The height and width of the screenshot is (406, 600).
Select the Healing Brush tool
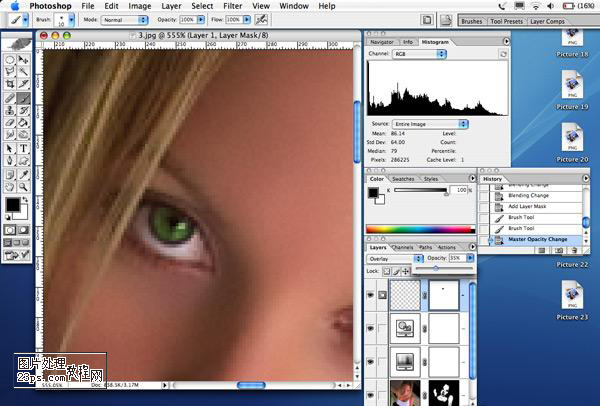[x=10, y=98]
